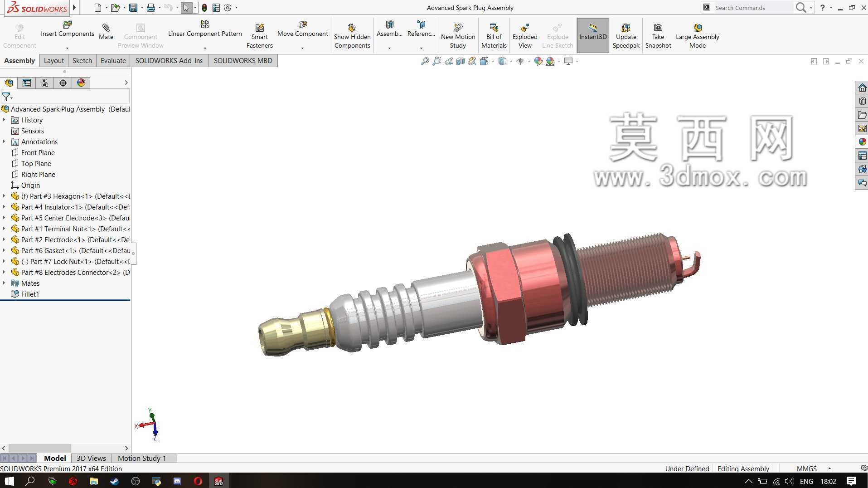Select Part #1 Terminal Nut component
Image resolution: width=868 pixels, height=488 pixels.
[x=70, y=229]
